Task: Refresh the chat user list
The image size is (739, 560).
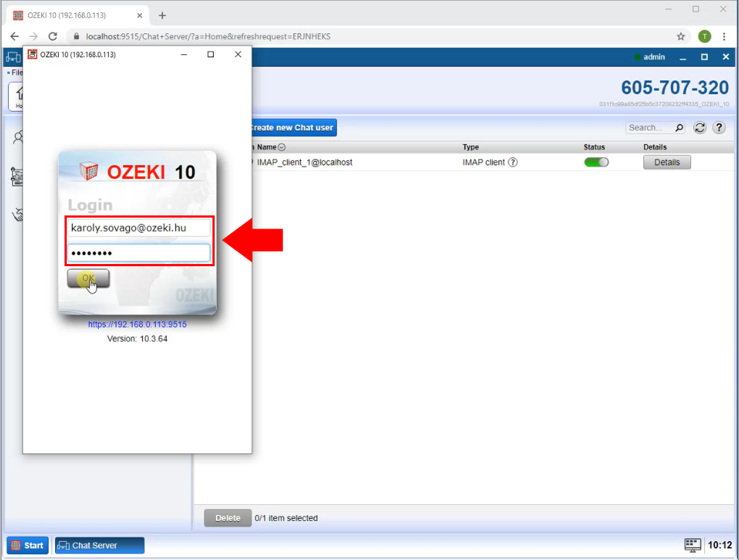Action: tap(700, 128)
